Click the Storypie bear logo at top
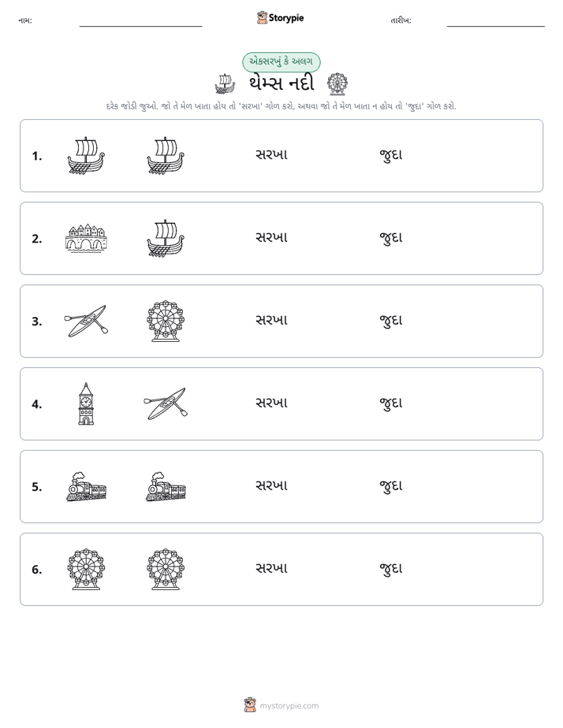Image resolution: width=563 pixels, height=728 pixels. coord(262,17)
